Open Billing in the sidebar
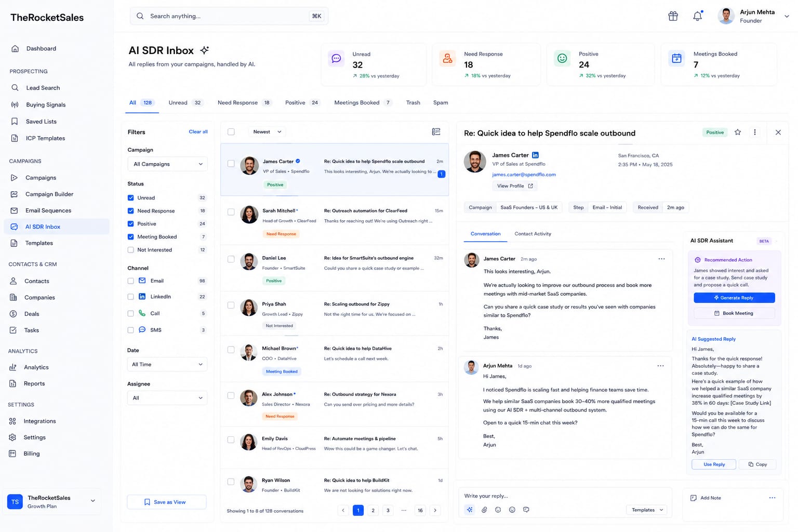 (x=31, y=454)
